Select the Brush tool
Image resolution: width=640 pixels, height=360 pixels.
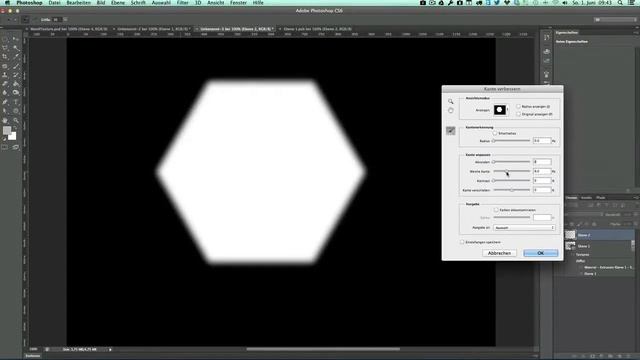16,66
